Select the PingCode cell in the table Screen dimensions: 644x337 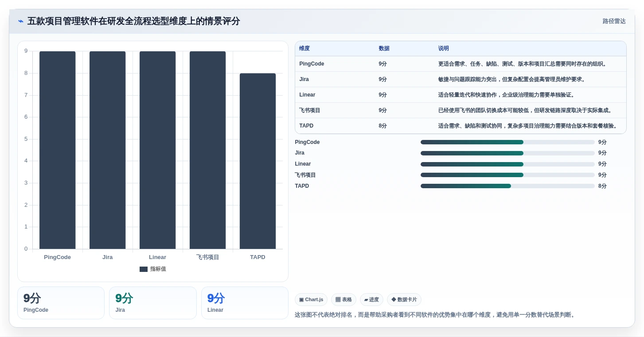pyautogui.click(x=312, y=64)
